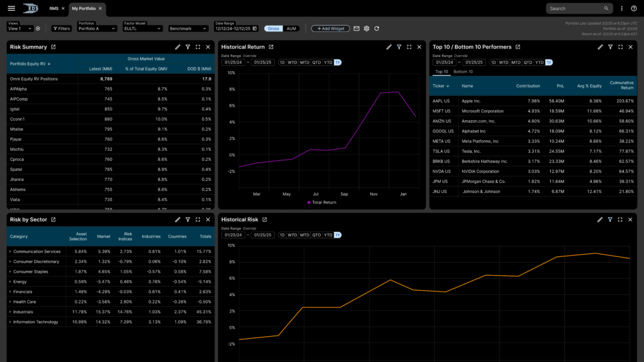
Task: Edit Historical Risk end date 01/25/25
Action: click(262, 235)
